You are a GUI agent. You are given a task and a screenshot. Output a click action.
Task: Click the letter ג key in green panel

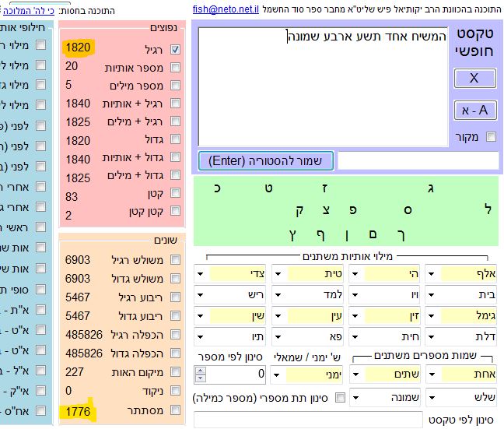coord(430,188)
